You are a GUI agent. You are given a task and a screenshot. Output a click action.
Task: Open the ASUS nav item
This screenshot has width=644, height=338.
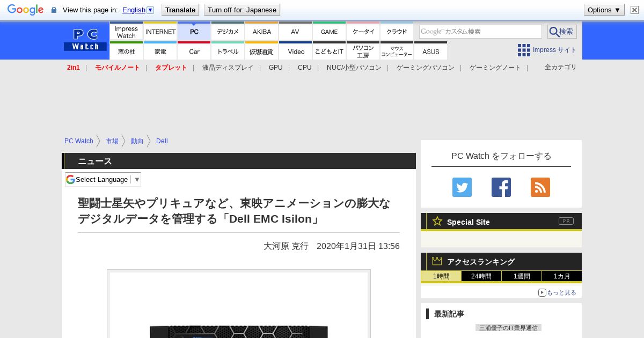431,51
